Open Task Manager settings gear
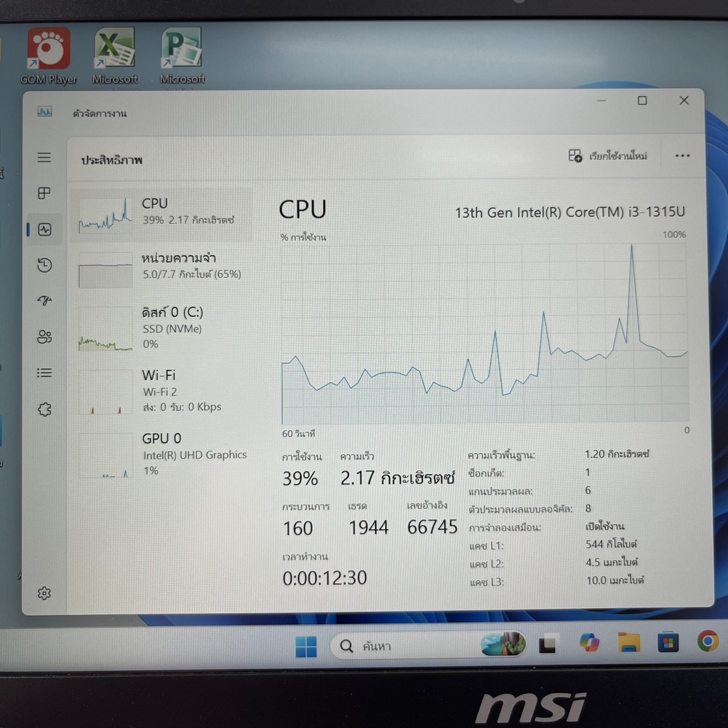Image resolution: width=728 pixels, height=728 pixels. 44,593
